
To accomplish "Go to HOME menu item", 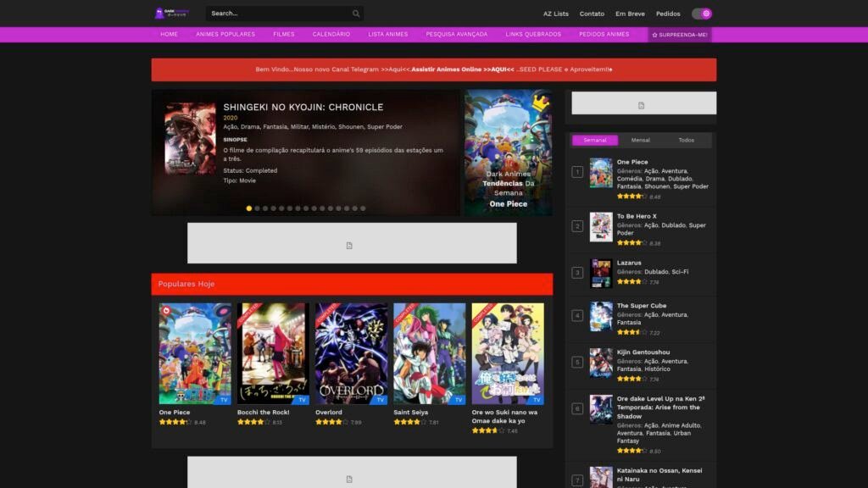I will point(169,34).
